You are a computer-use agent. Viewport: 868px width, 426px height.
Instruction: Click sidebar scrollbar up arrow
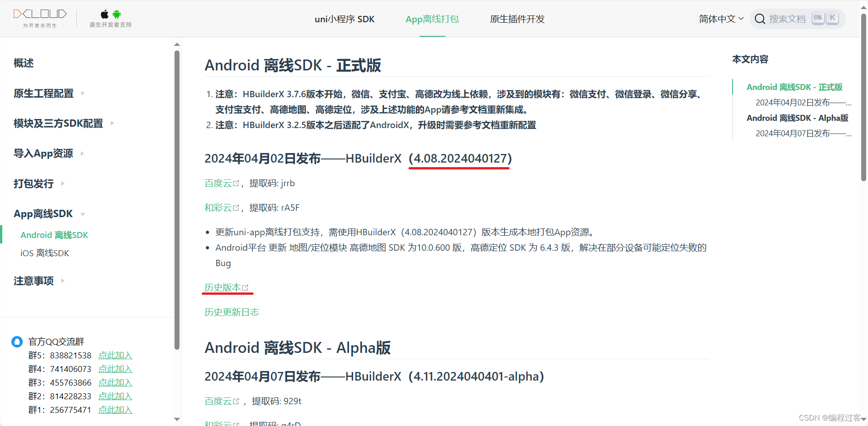click(x=177, y=45)
